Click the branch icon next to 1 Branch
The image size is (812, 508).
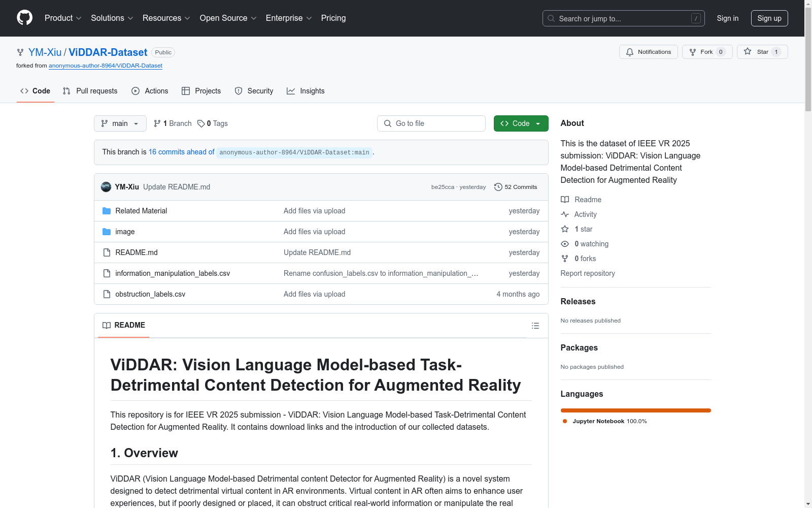[157, 123]
